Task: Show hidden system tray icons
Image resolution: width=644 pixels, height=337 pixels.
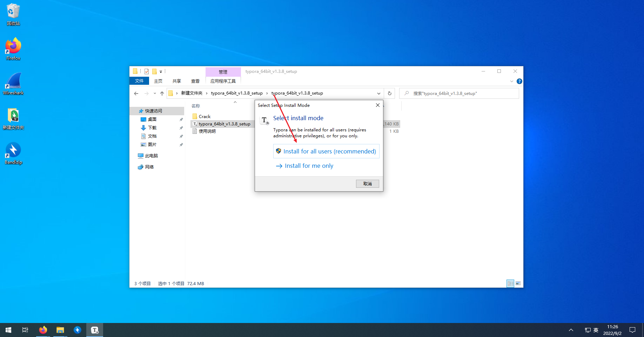Action: [571, 330]
